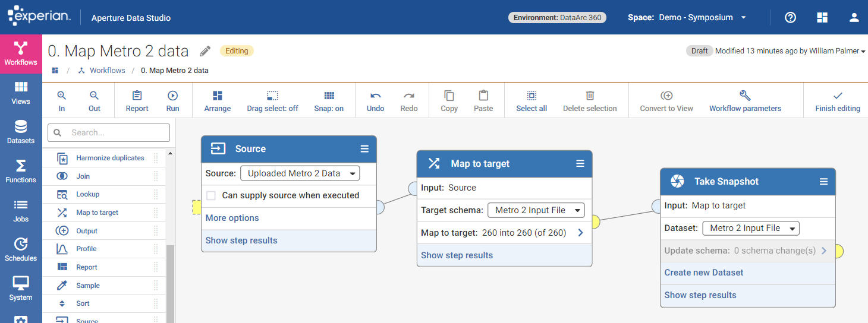Expand the Space Demo - Symposium dropdown
This screenshot has width=868, height=323.
743,17
